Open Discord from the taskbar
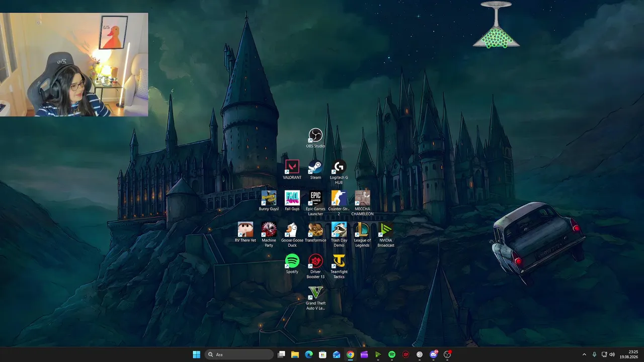Image resolution: width=644 pixels, height=362 pixels. tap(434, 354)
